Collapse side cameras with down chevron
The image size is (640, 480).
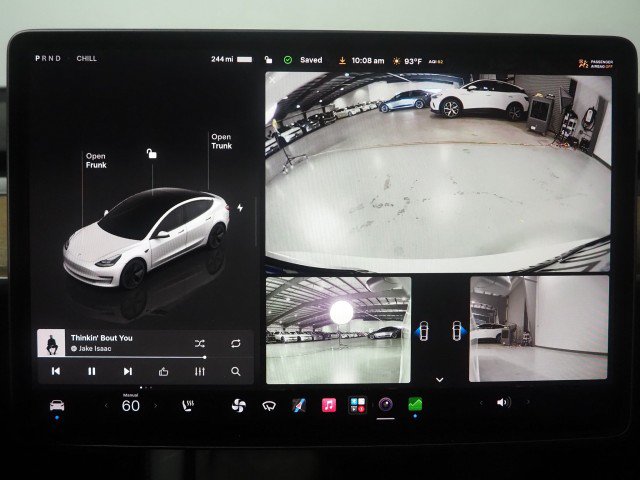pyautogui.click(x=440, y=380)
